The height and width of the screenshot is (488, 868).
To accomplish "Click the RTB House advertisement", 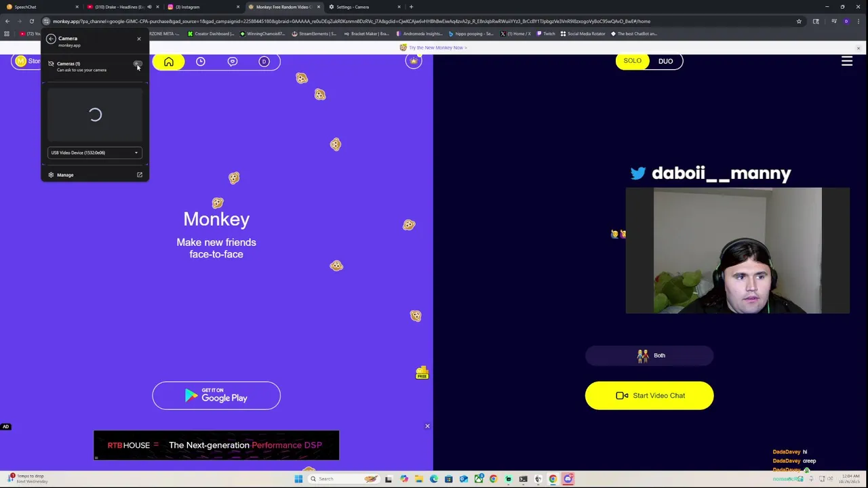I will [216, 445].
